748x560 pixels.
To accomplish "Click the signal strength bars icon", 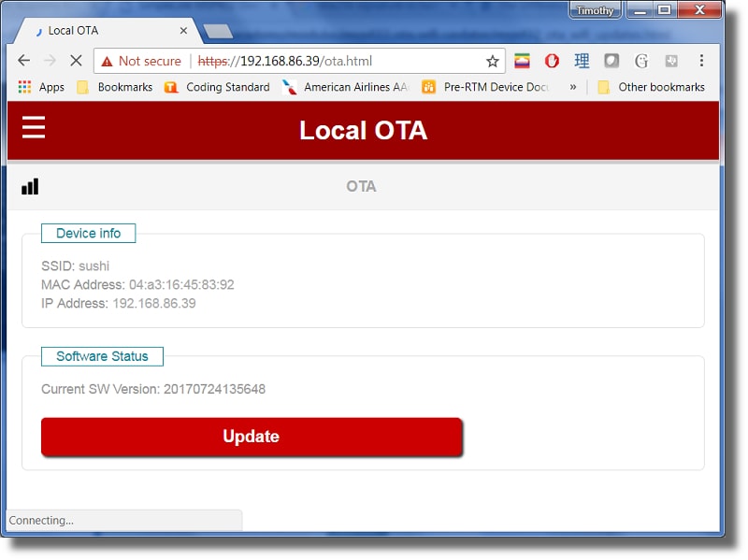I will tap(30, 187).
